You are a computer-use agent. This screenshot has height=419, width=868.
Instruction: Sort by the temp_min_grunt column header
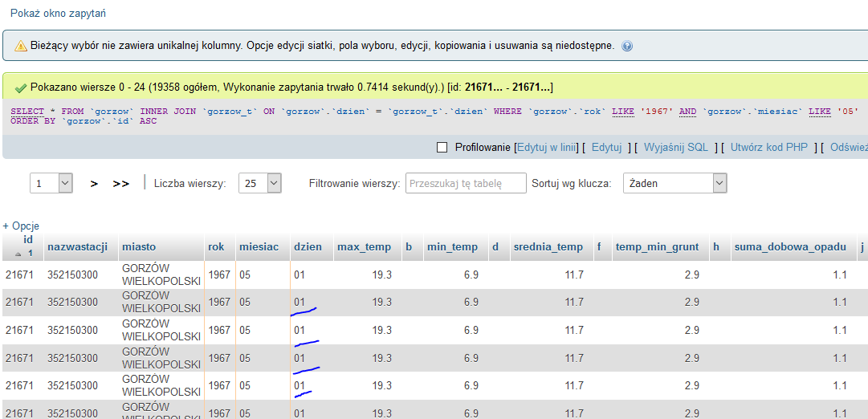[657, 247]
